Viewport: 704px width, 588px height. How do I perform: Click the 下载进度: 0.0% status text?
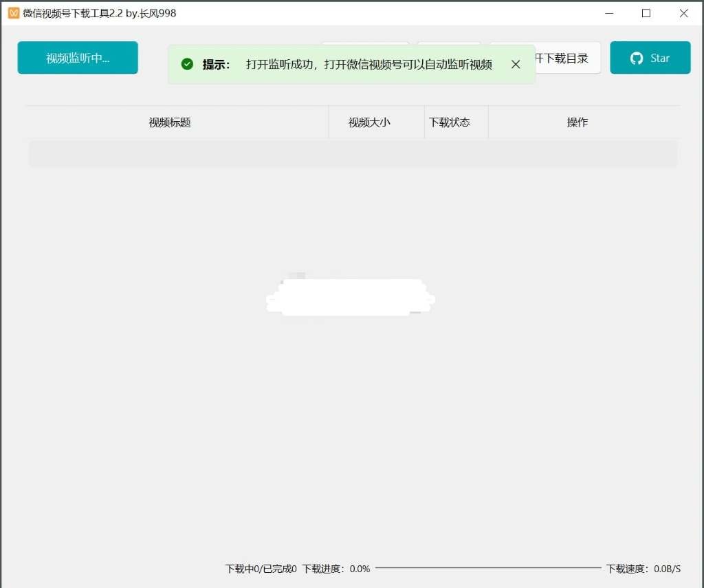coord(335,569)
